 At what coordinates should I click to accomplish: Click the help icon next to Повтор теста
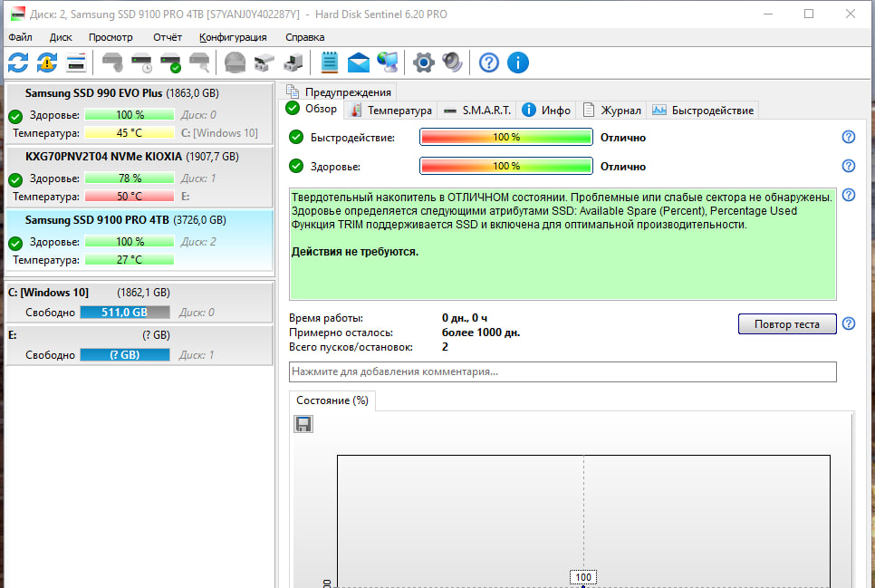point(848,323)
